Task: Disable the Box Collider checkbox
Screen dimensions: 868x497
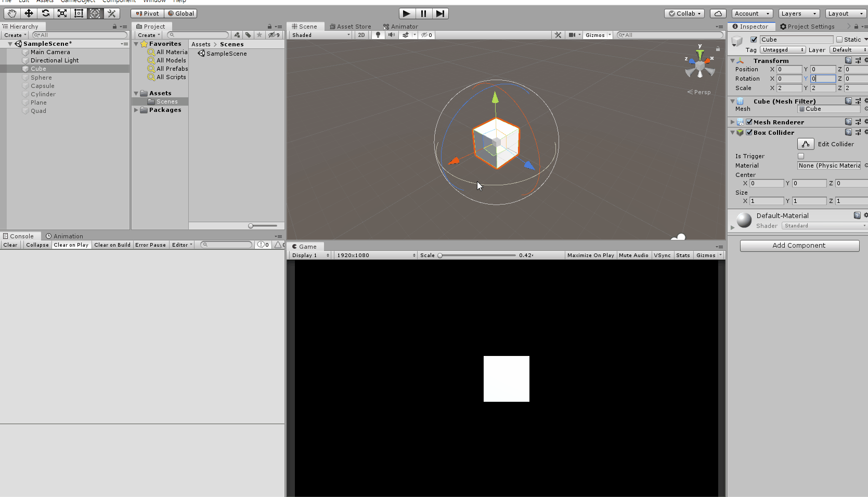Action: pos(749,132)
